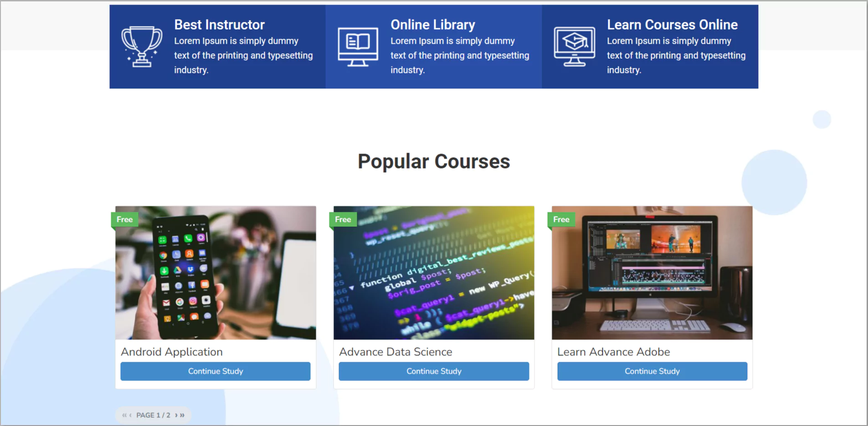Click the Online Library monitor-book icon
Screen dimensions: 868x426
[x=358, y=47]
